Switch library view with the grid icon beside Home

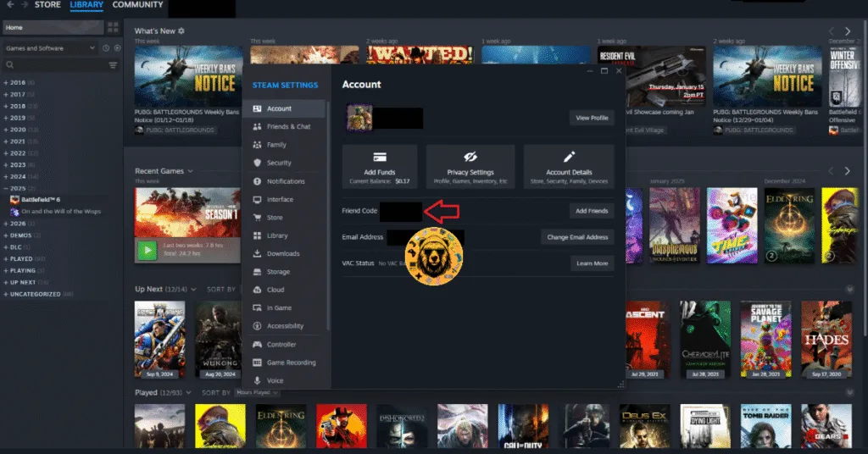(x=113, y=27)
